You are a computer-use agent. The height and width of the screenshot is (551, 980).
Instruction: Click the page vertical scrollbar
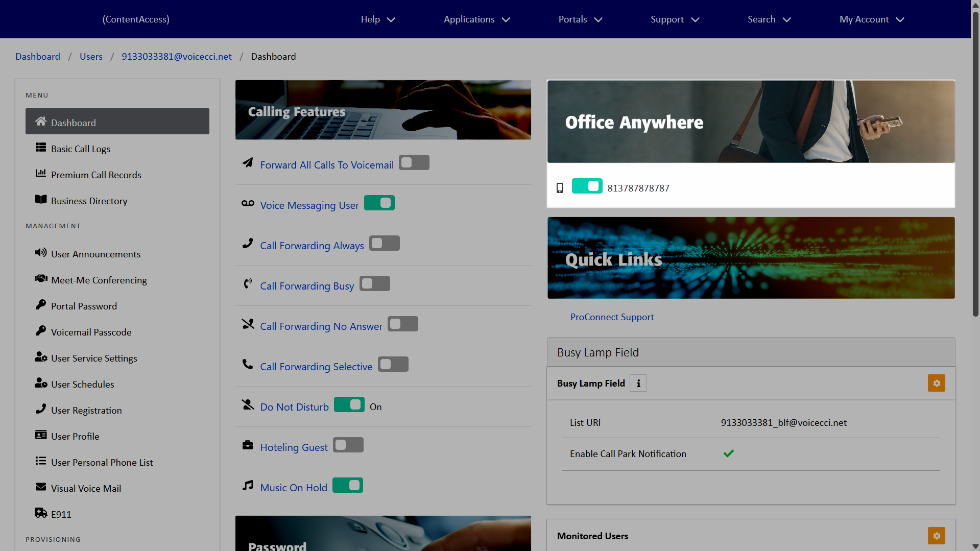point(975,163)
